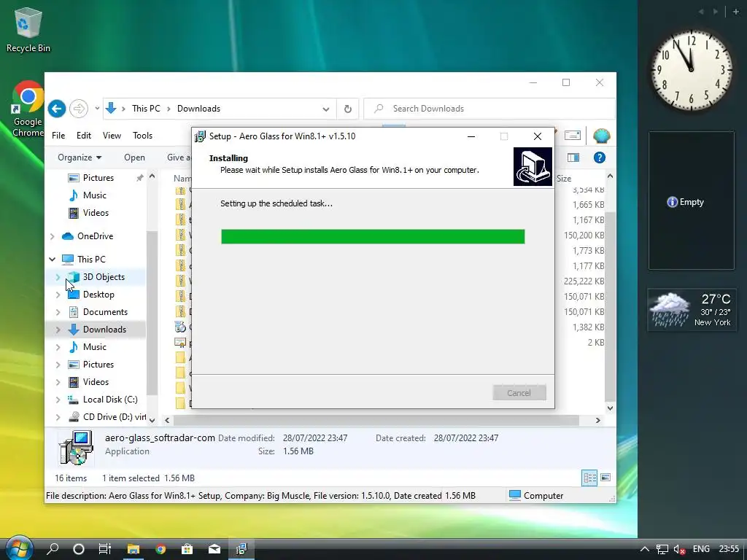Open Microsoft Store from the taskbar

[187, 549]
